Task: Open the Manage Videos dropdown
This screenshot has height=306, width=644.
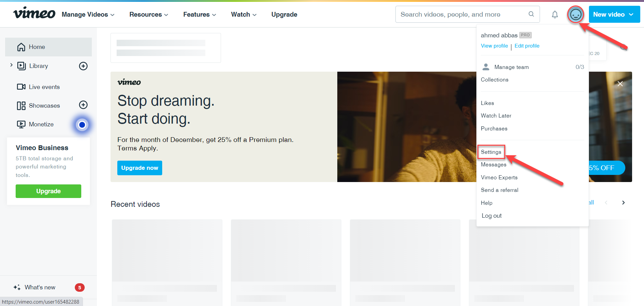Action: coord(88,14)
